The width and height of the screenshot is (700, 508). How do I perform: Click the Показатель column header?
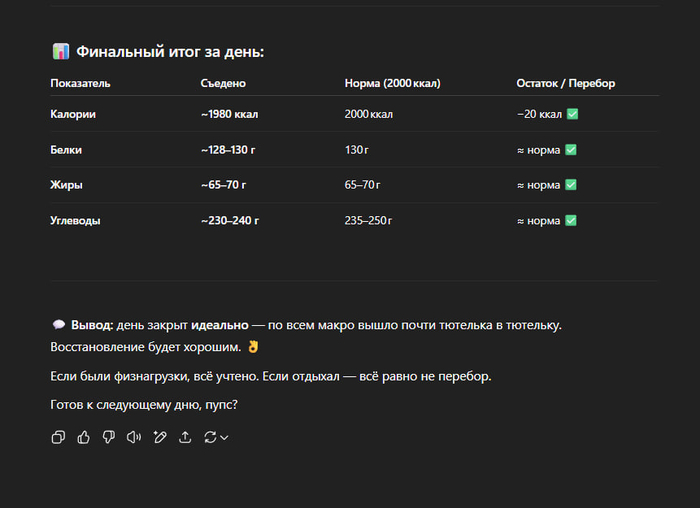(80, 83)
